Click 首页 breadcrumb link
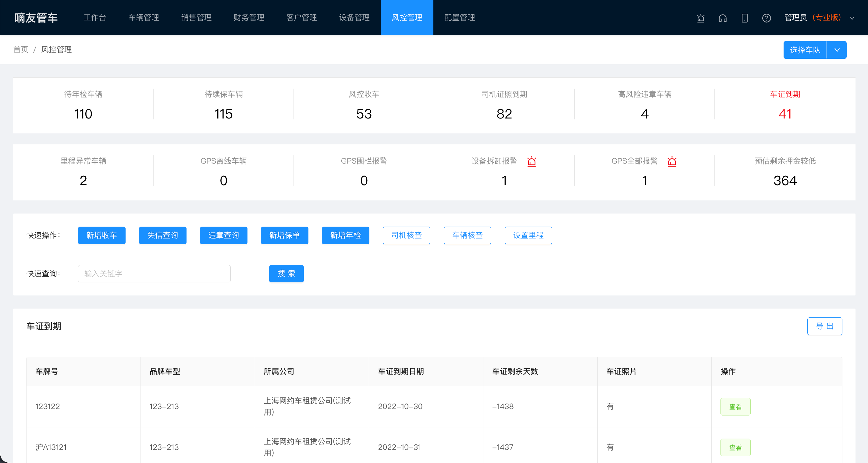 point(20,50)
